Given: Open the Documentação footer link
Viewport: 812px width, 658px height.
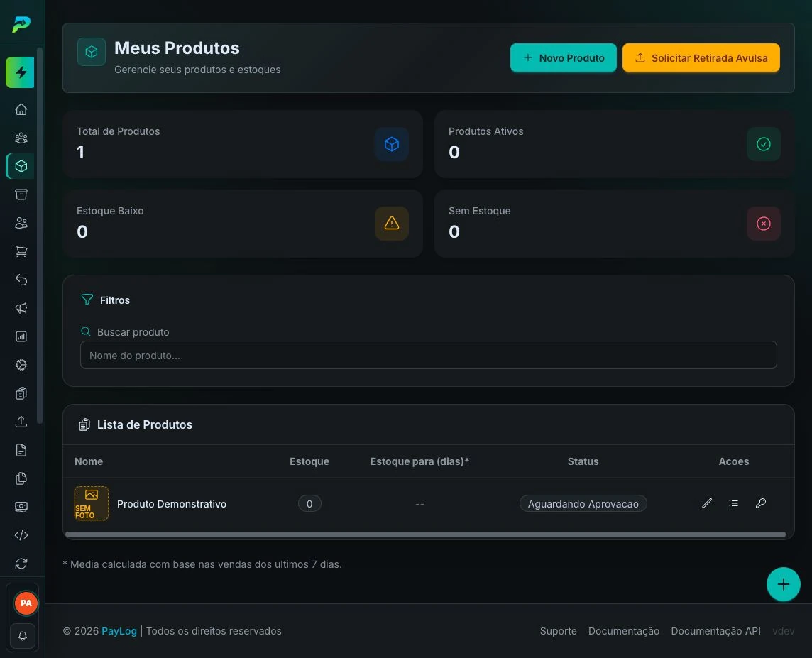Looking at the screenshot, I should [x=624, y=631].
